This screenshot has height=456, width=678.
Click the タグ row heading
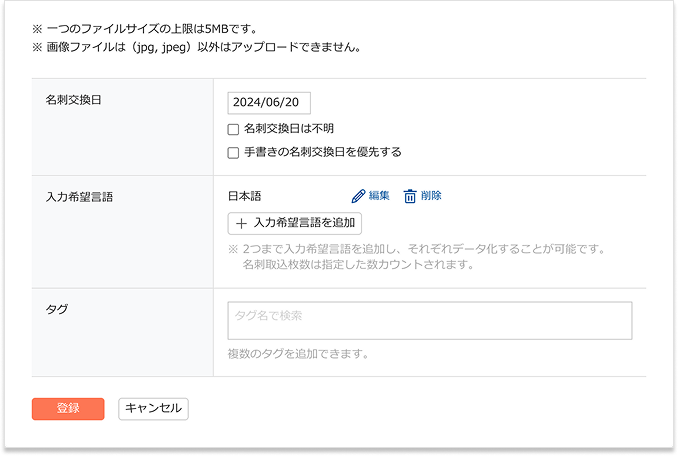click(x=57, y=310)
